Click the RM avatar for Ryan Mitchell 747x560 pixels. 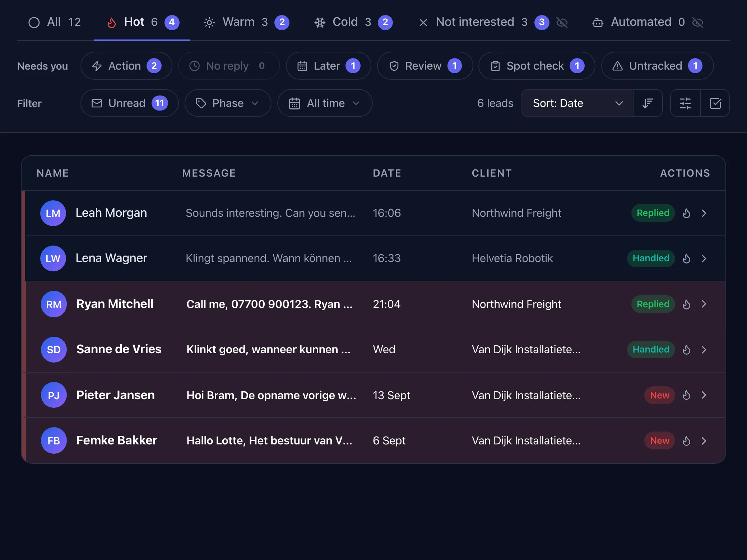[x=54, y=304]
